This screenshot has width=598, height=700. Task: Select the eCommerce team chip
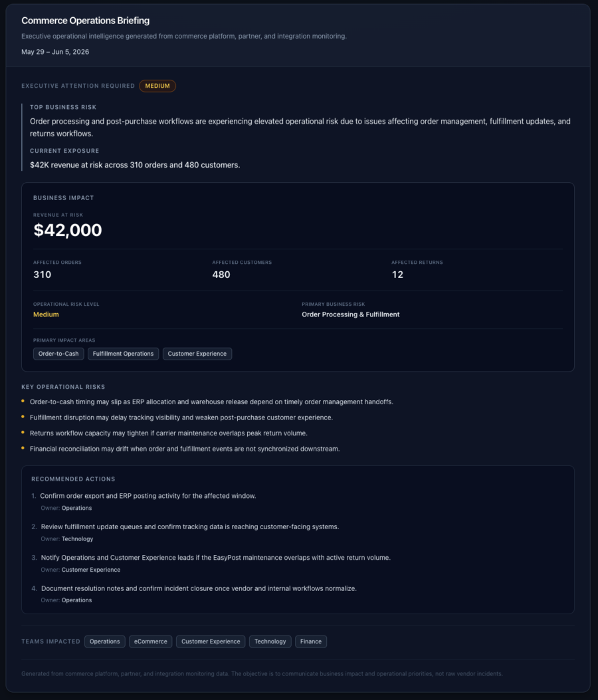pyautogui.click(x=151, y=642)
